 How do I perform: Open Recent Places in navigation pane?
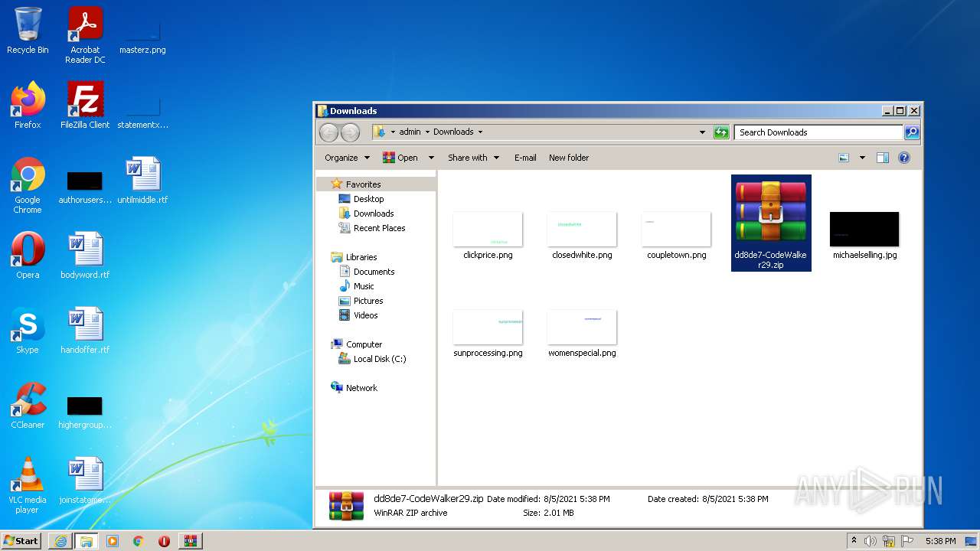[379, 228]
